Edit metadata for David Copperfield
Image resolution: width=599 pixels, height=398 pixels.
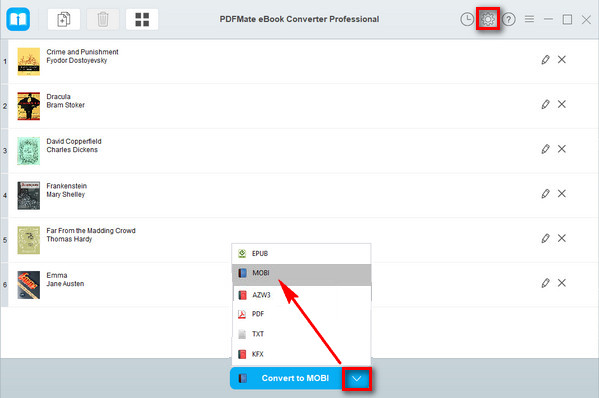pyautogui.click(x=545, y=149)
